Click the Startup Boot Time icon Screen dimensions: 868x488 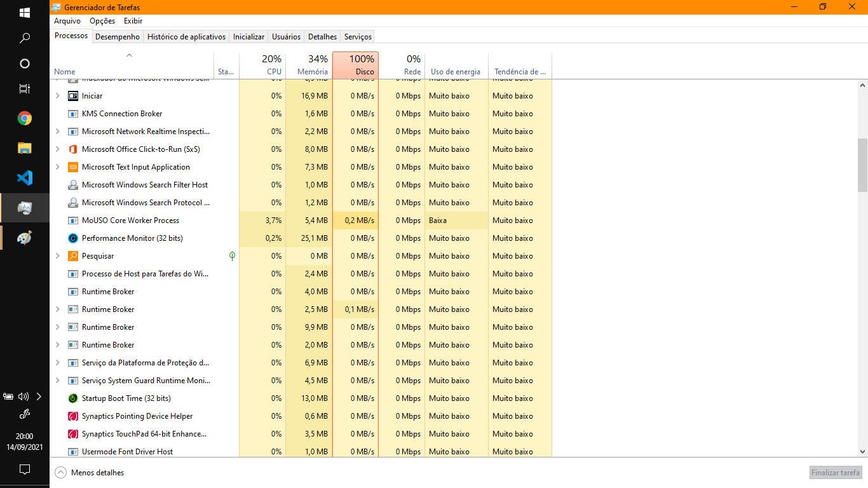72,398
